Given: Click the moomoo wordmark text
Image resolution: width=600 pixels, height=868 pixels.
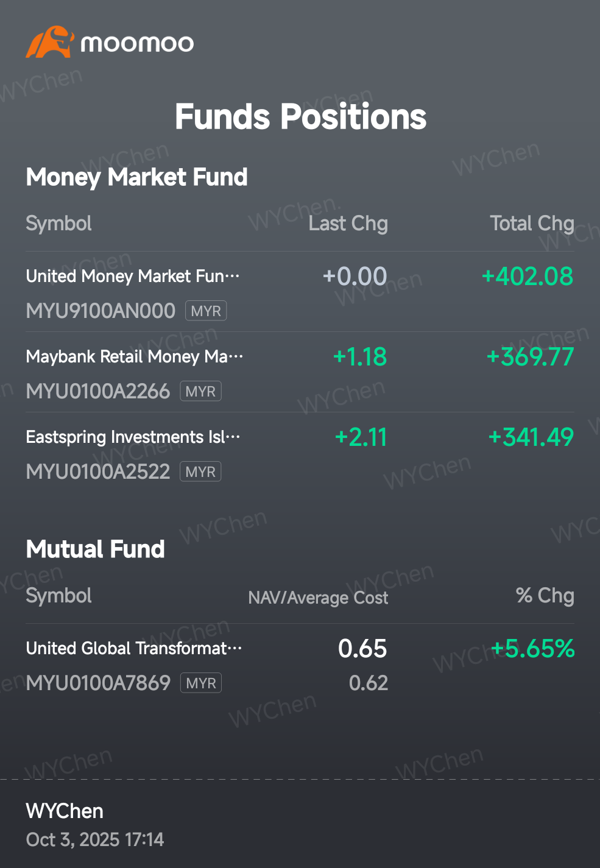Looking at the screenshot, I should point(137,43).
